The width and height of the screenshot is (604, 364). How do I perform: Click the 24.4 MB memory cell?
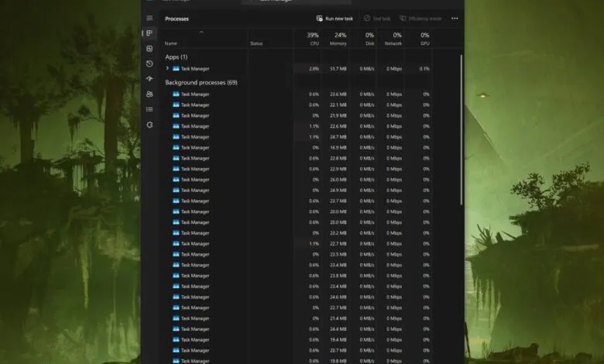pyautogui.click(x=338, y=329)
